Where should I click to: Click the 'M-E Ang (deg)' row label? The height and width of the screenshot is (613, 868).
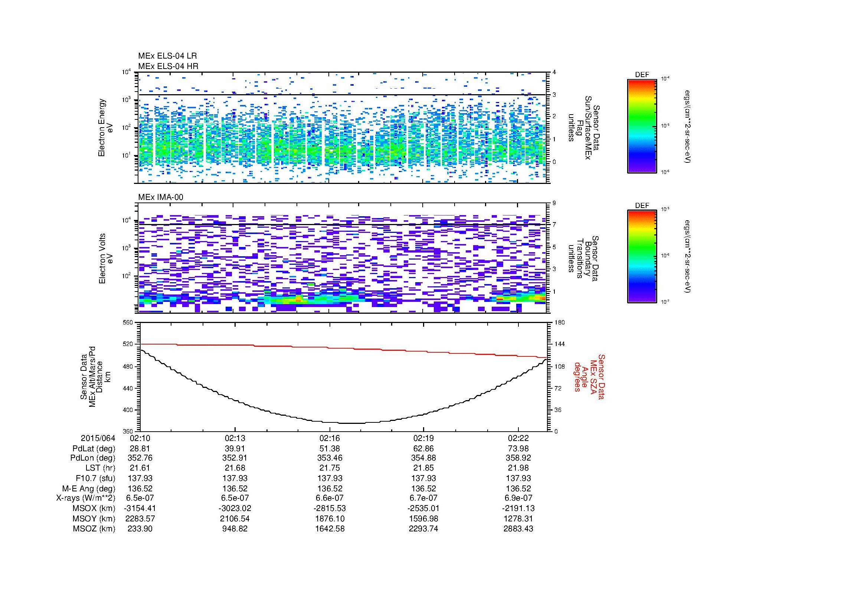(x=89, y=489)
